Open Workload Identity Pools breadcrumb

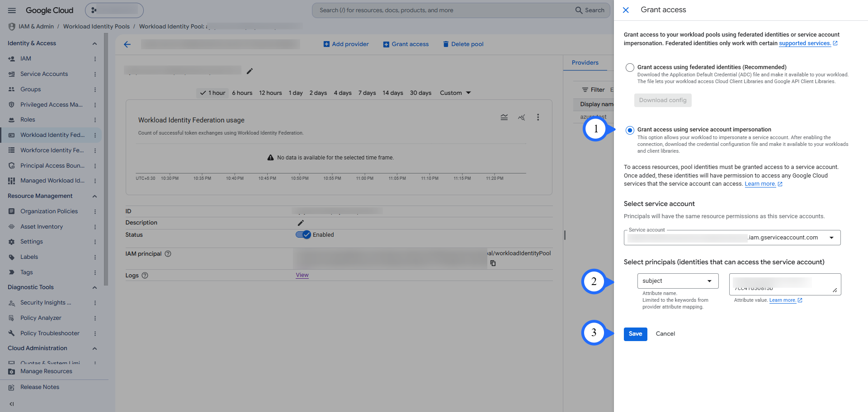(x=96, y=27)
